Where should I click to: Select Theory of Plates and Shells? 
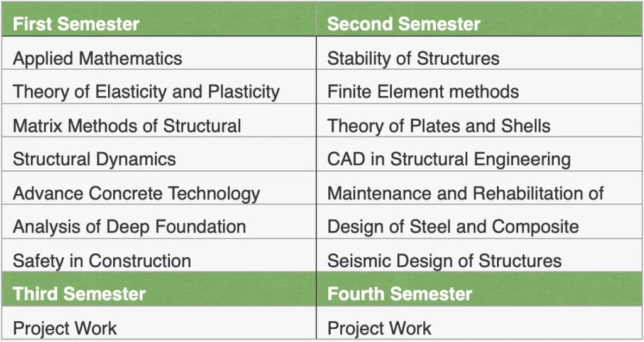pos(438,126)
